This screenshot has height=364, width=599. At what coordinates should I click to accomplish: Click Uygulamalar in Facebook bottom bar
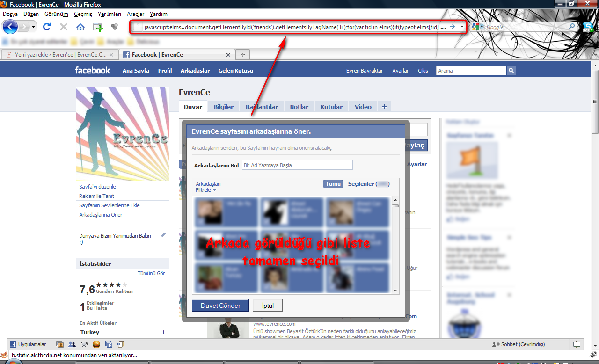pyautogui.click(x=28, y=344)
